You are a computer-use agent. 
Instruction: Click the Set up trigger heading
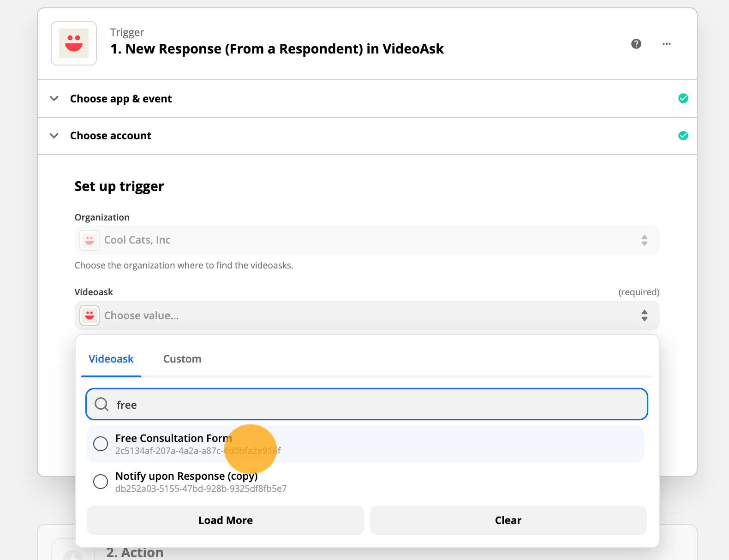(119, 186)
